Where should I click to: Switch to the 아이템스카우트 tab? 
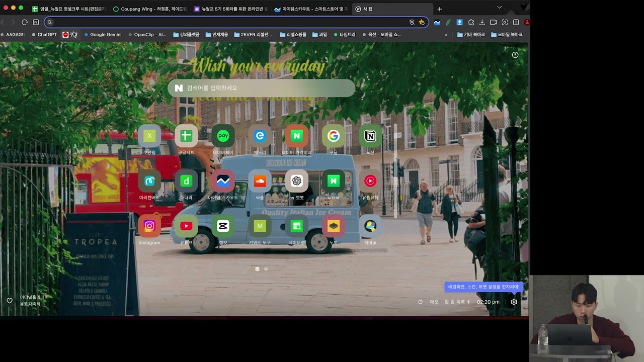click(x=311, y=9)
